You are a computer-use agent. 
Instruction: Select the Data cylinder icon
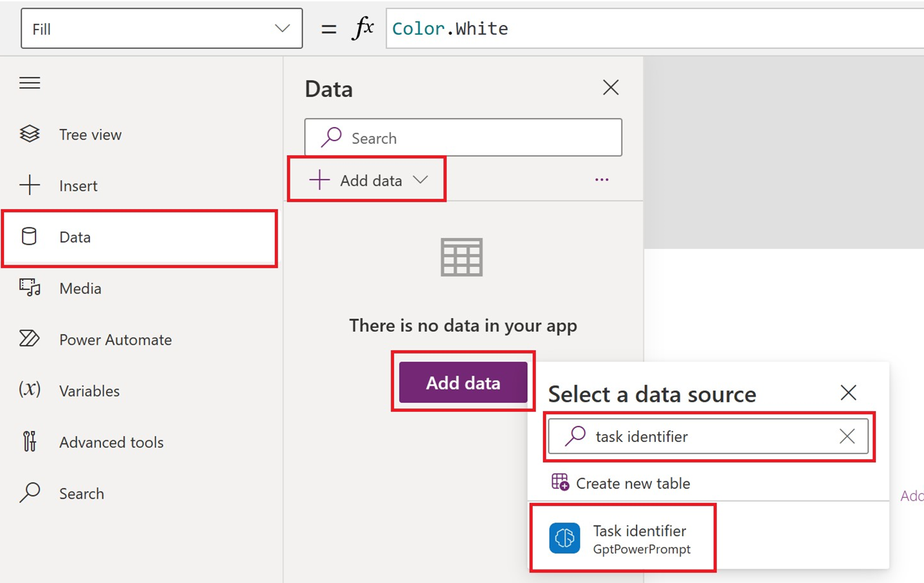tap(29, 236)
